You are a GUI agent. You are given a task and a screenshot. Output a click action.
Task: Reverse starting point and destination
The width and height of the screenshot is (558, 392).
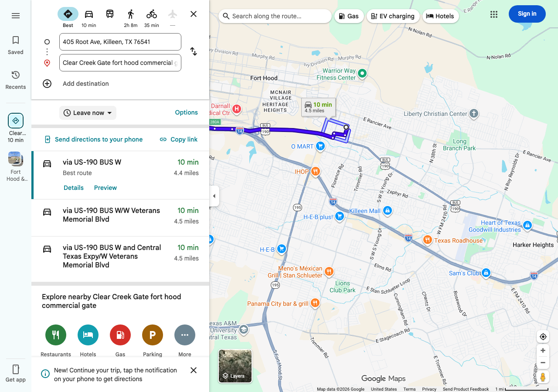pos(194,51)
